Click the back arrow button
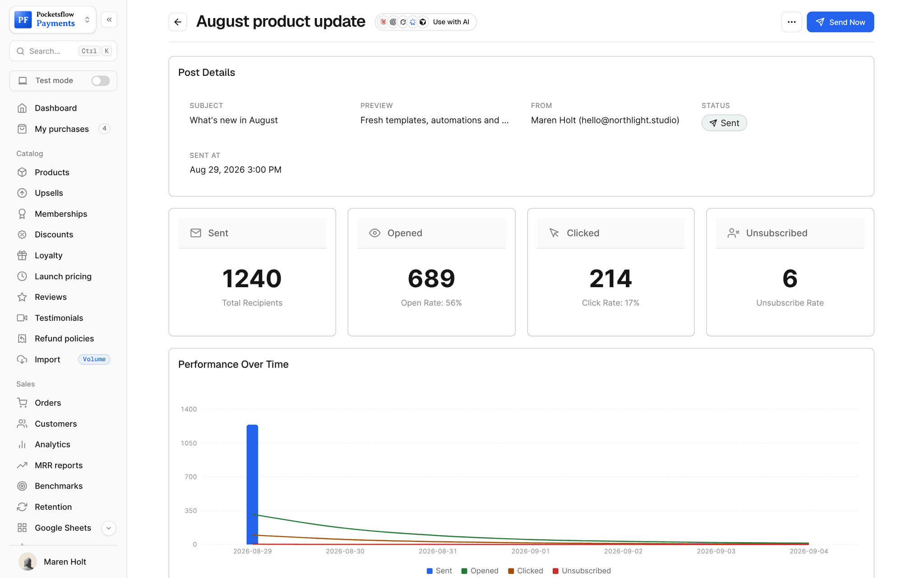 pos(178,22)
